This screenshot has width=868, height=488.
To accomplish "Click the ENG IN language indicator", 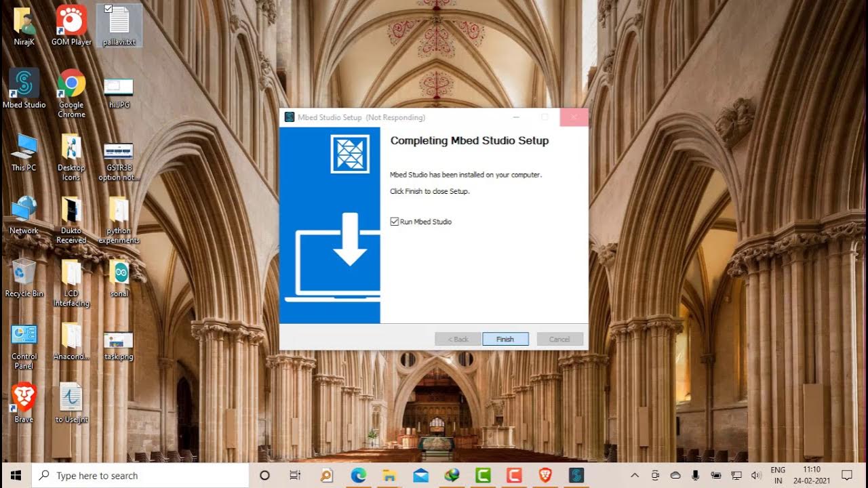I will [x=778, y=475].
